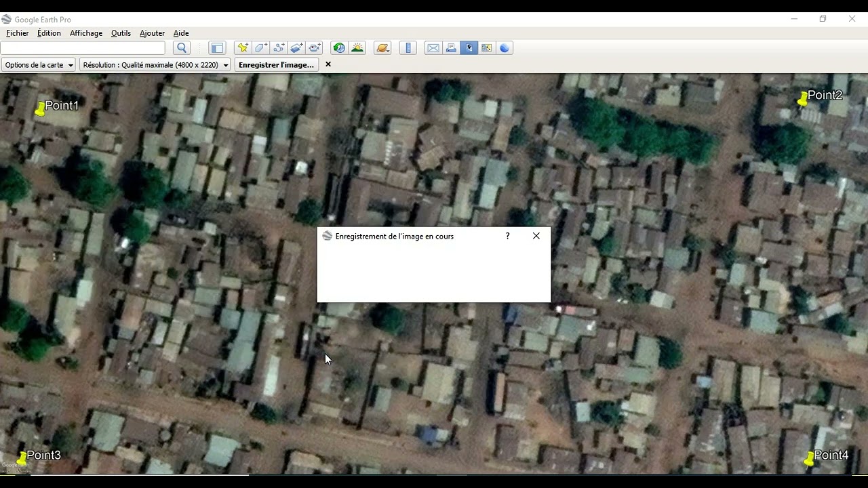Select the Add Image Overlay tool
Screen dimensions: 868x488
pyautogui.click(x=297, y=47)
